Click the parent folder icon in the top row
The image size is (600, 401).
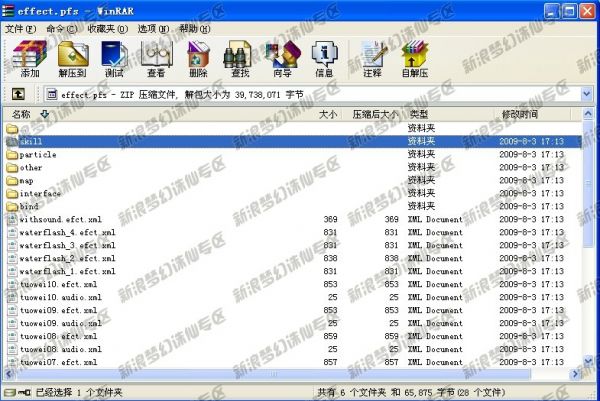12,129
